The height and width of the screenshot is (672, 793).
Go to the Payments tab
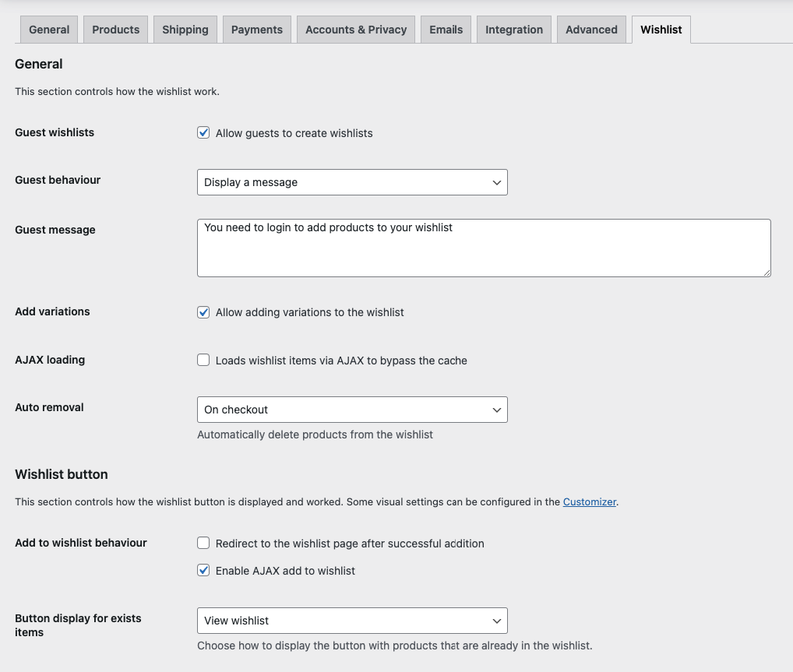point(257,30)
